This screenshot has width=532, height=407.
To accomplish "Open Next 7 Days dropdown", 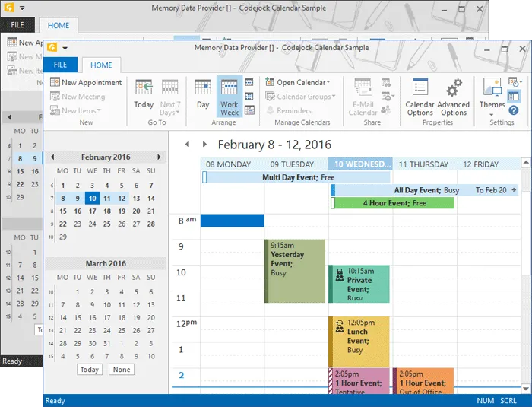I will click(x=169, y=97).
